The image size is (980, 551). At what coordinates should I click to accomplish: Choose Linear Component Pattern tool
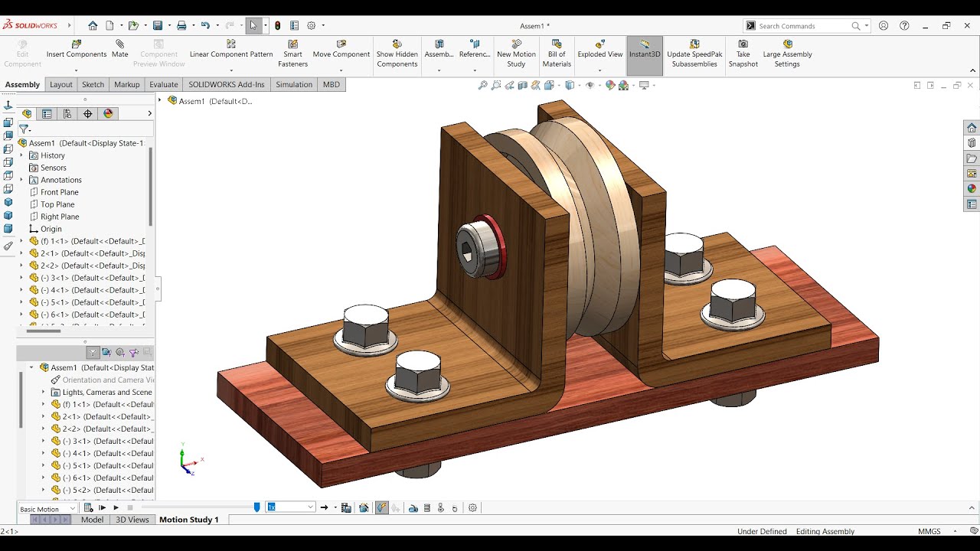click(x=231, y=49)
